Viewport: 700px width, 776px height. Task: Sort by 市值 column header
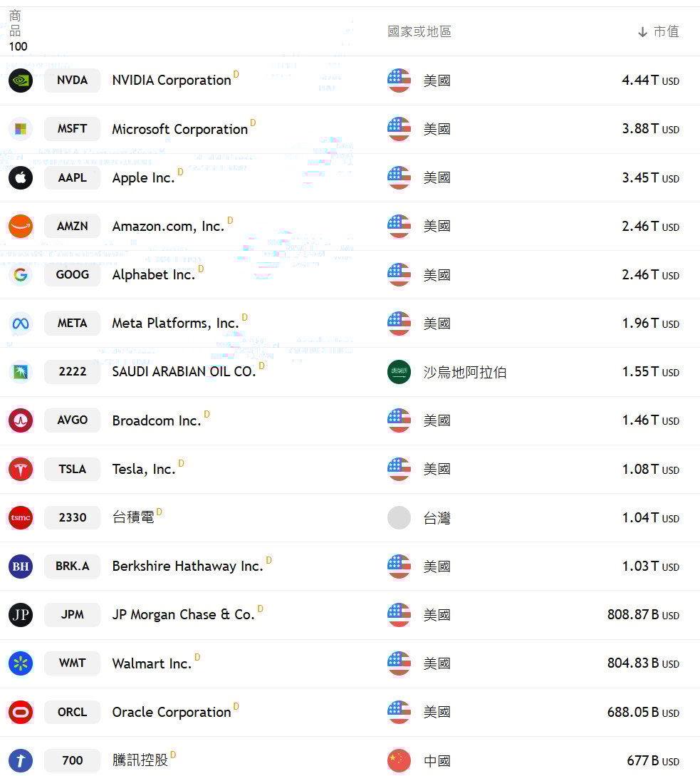pyautogui.click(x=659, y=31)
